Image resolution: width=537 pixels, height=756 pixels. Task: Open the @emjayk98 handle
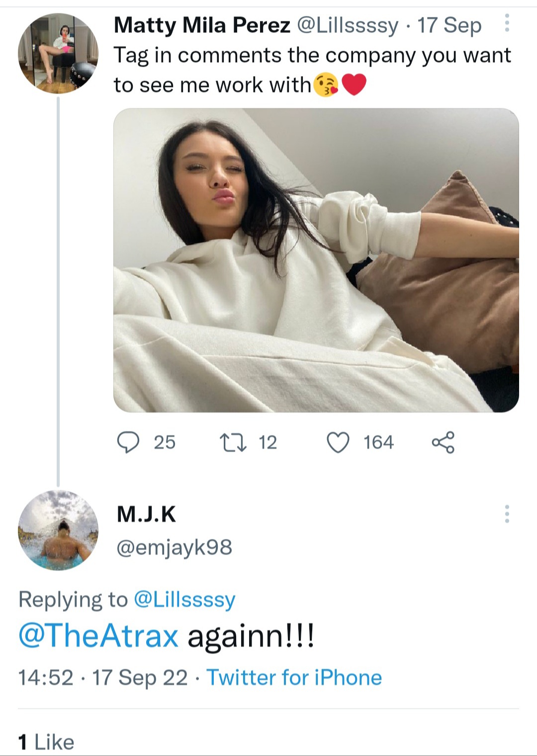[174, 547]
